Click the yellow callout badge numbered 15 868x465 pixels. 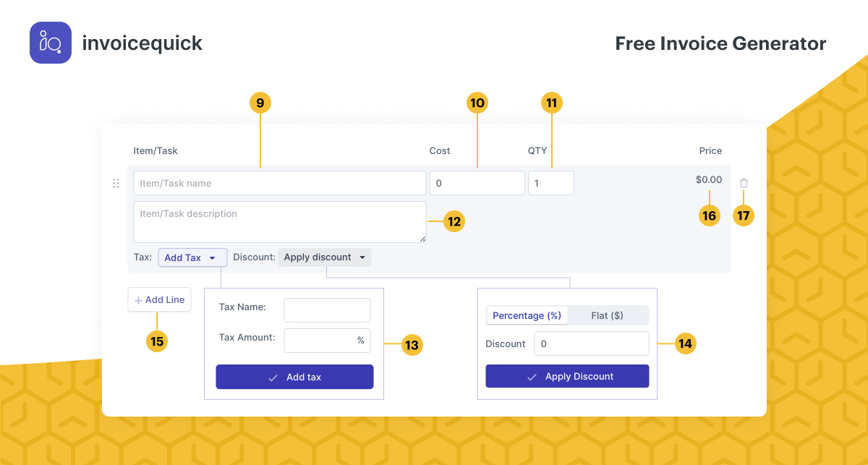(157, 341)
